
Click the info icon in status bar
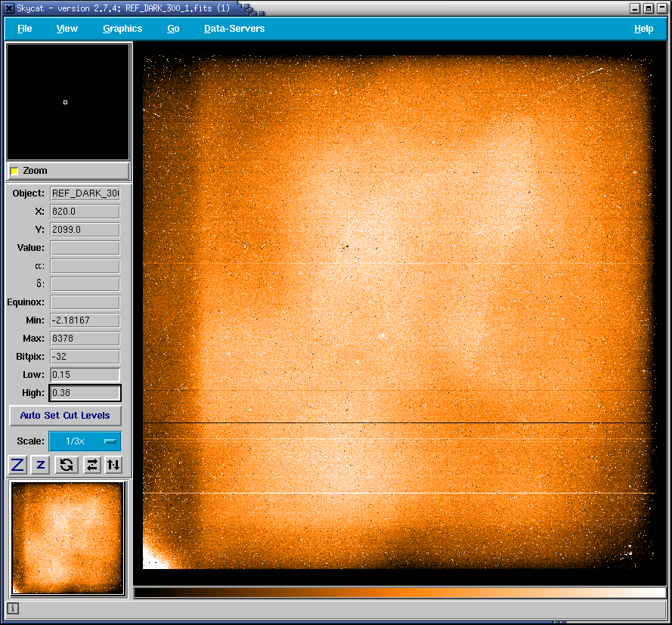tap(13, 608)
